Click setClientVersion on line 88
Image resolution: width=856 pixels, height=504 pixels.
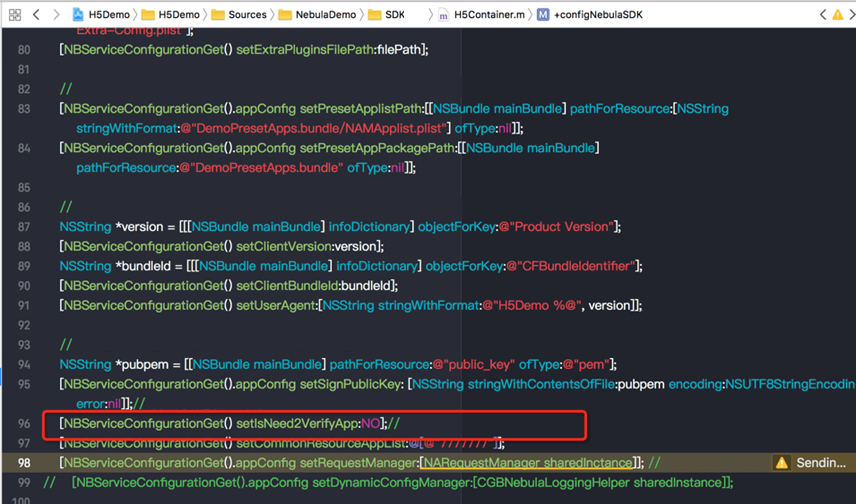coord(284,247)
